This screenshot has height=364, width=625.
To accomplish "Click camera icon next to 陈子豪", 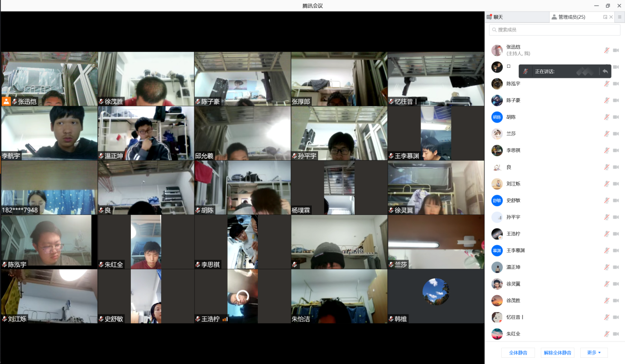I will point(616,100).
